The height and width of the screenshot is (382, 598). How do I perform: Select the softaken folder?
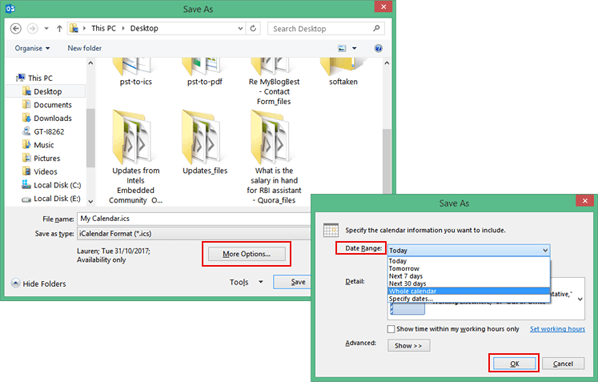click(x=343, y=72)
